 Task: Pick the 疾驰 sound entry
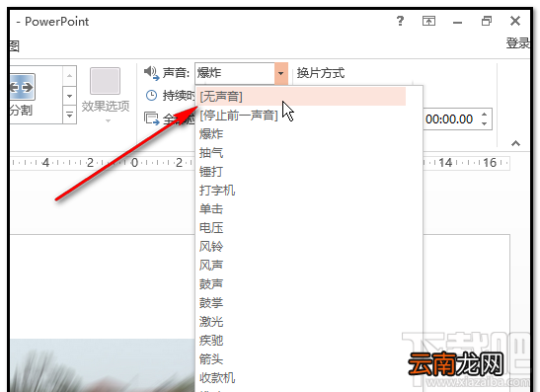tap(302, 341)
